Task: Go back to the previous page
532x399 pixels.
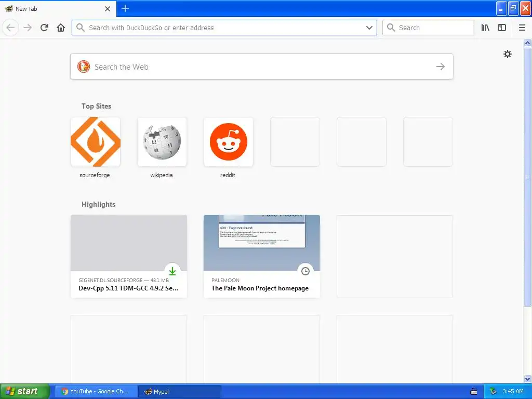Action: (x=10, y=28)
